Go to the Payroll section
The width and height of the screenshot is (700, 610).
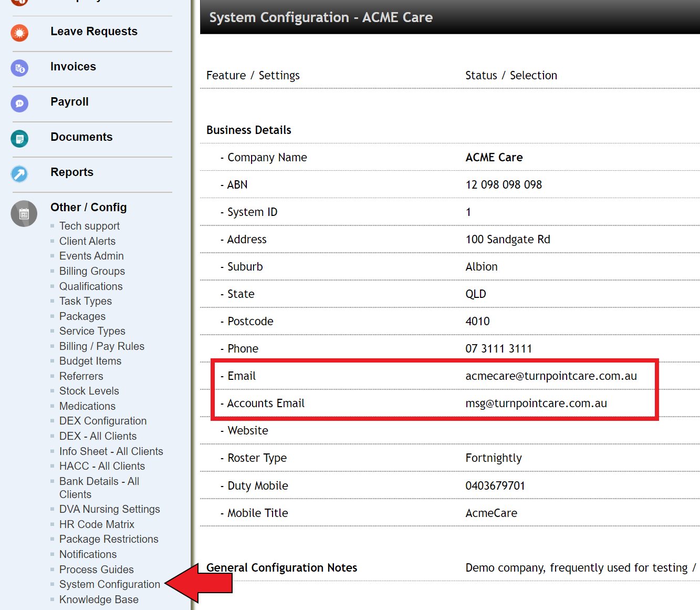coord(69,102)
